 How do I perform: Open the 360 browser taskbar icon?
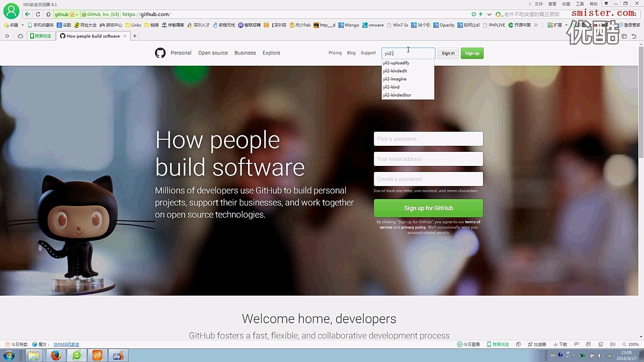(x=77, y=355)
